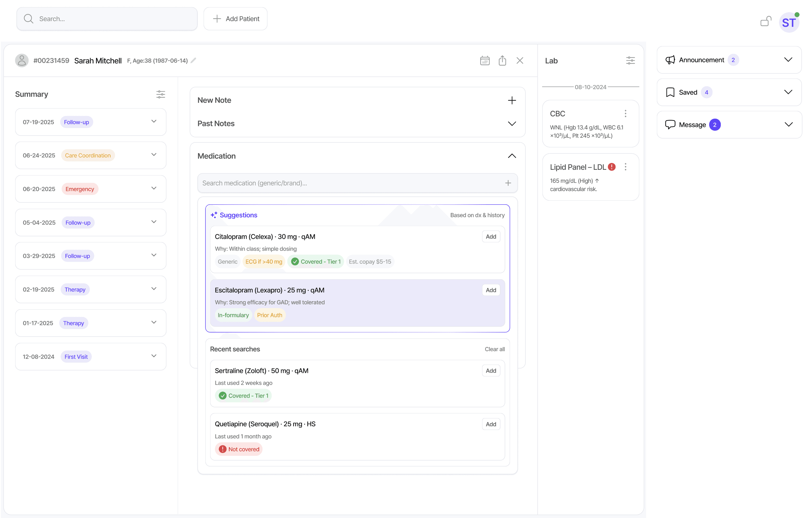Click the lock icon near profile avatar
This screenshot has height=518, width=812.
click(x=765, y=22)
